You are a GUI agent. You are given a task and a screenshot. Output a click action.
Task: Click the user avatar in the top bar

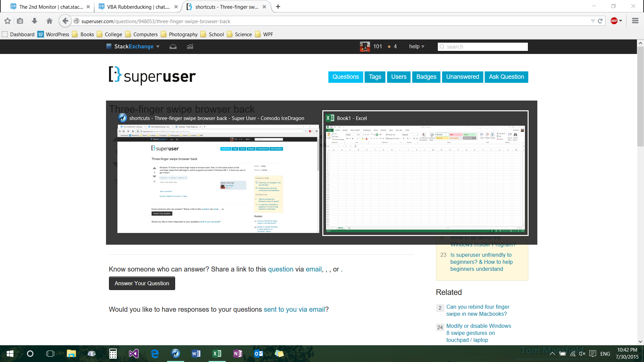pyautogui.click(x=365, y=47)
